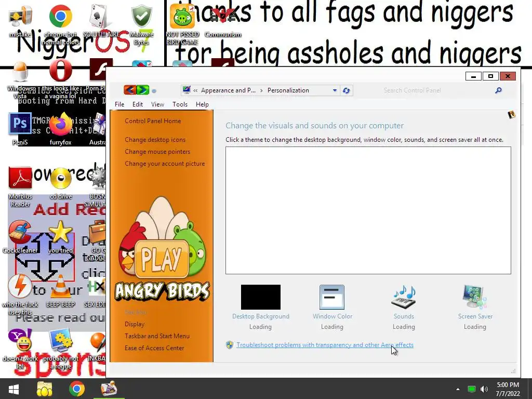Open the File menu
The image size is (532, 399).
point(119,104)
